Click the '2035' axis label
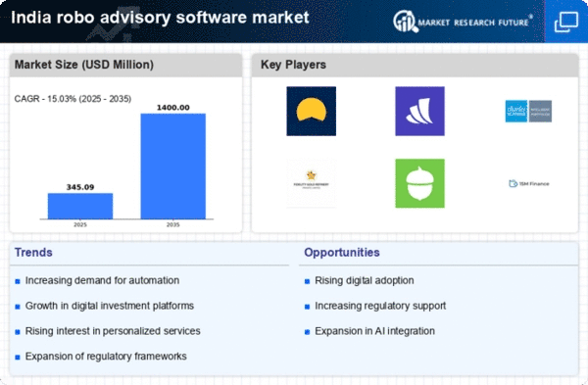588x385 pixels. tap(172, 224)
